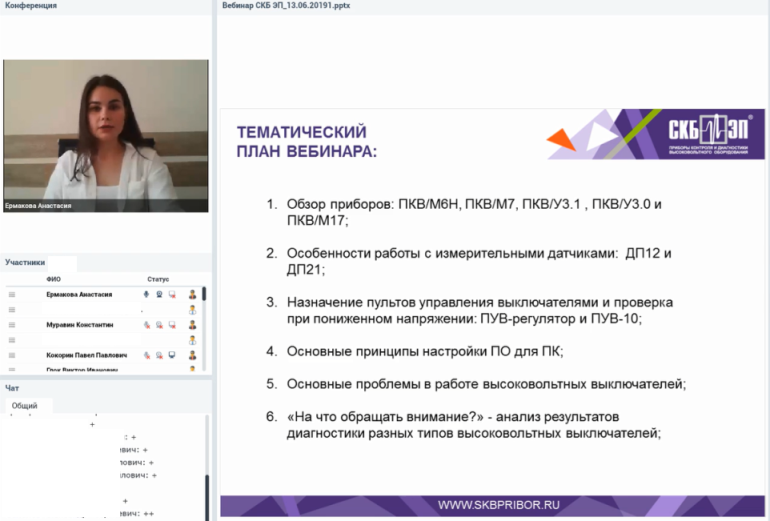Click the presenter's video feed
Viewport: 770px width, 521px height.
click(106, 136)
